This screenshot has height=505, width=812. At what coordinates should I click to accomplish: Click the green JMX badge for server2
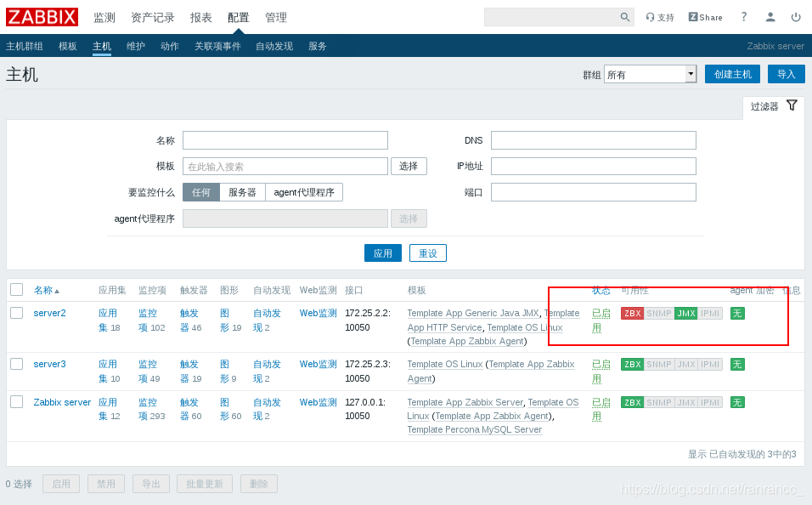(x=686, y=313)
